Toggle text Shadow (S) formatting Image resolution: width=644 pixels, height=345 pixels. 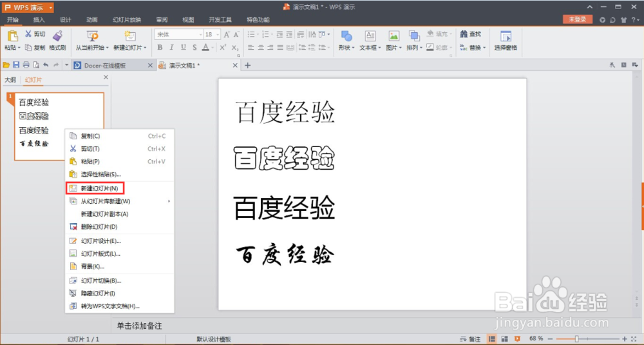[194, 48]
